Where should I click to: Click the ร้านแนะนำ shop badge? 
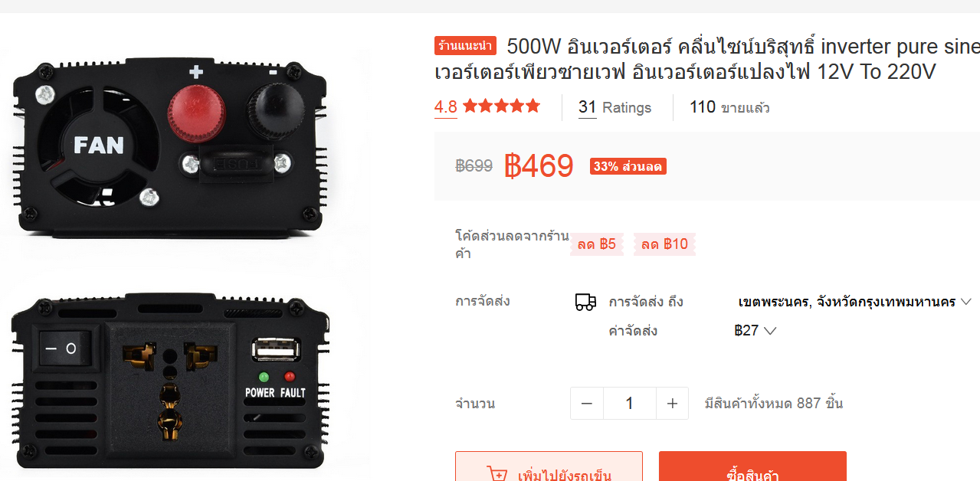465,46
